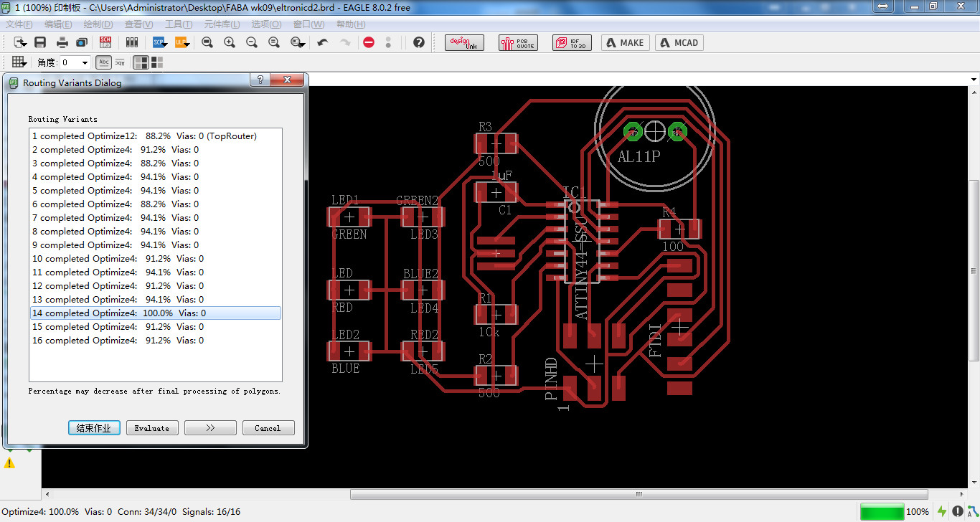Click the 结束作业 button
The image size is (980, 522).
tap(93, 428)
